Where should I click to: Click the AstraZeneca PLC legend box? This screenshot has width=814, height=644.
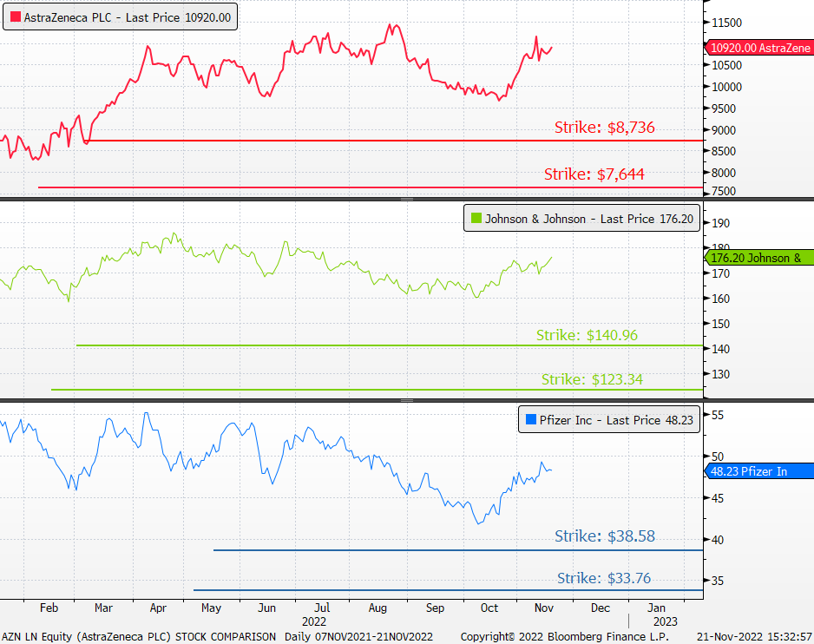[x=120, y=17]
